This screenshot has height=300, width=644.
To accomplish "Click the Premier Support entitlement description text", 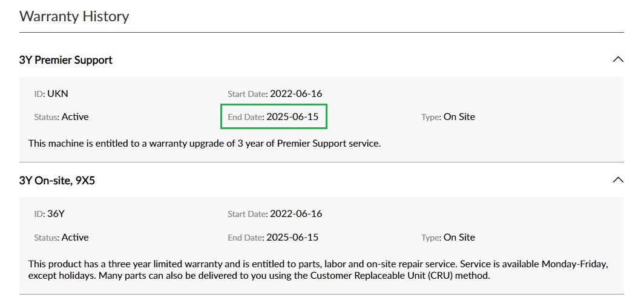I will tap(204, 144).
